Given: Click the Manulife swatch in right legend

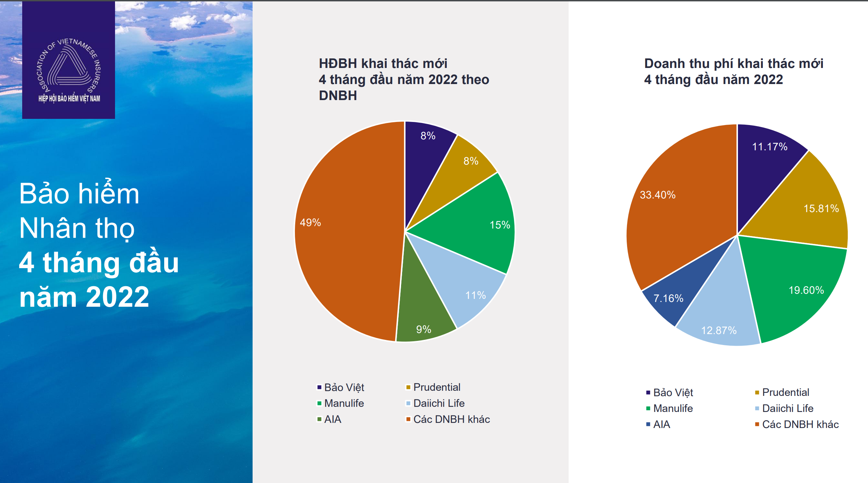Looking at the screenshot, I should click(x=648, y=409).
